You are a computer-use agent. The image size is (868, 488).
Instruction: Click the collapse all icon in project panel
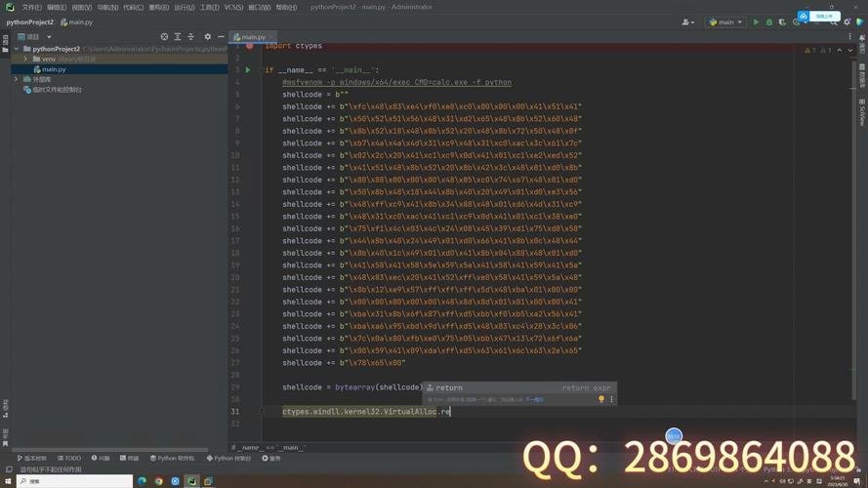click(x=191, y=36)
